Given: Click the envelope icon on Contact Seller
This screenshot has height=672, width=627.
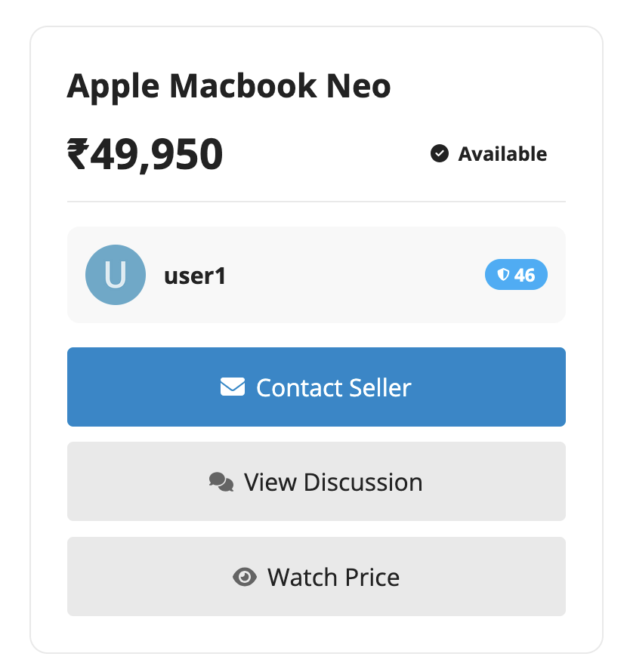Looking at the screenshot, I should pos(233,387).
